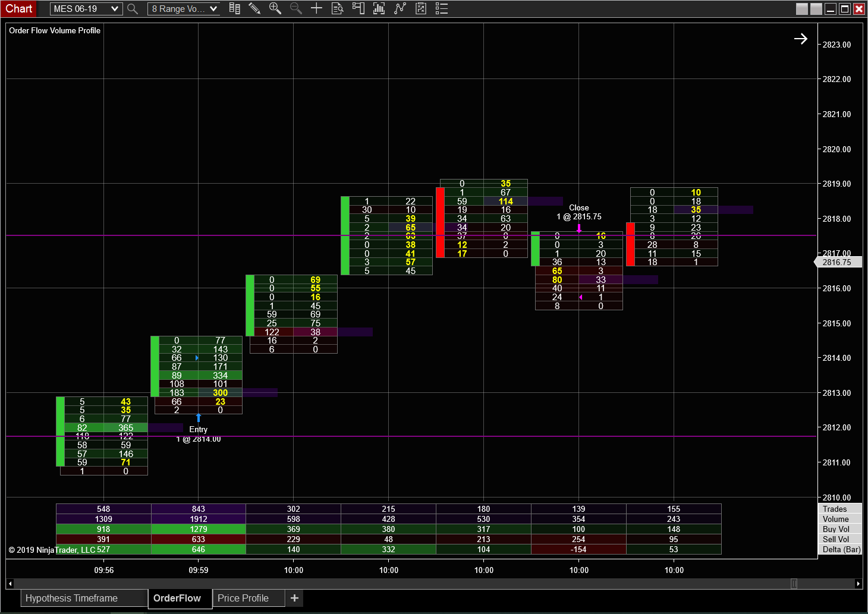Click the 2819.00 price axis label
This screenshot has height=614, width=868.
836,184
